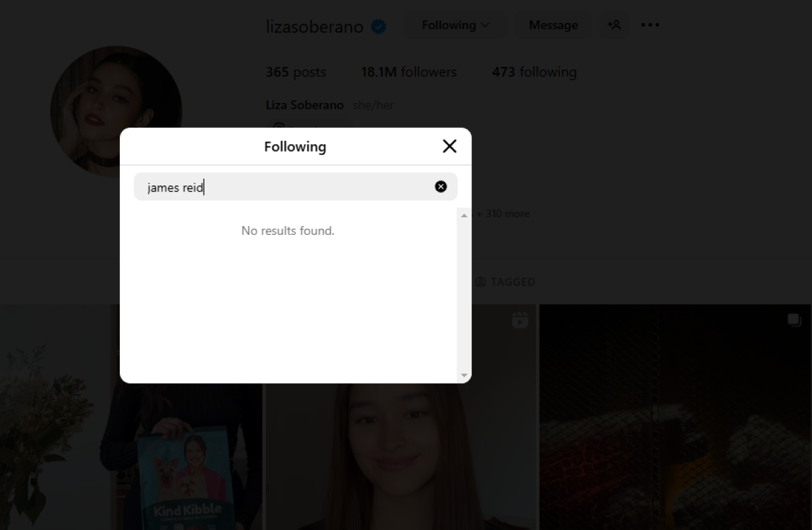Screen dimensions: 812x530
Task: Open the Kind Kibble post thumbnail
Action: coord(131,417)
